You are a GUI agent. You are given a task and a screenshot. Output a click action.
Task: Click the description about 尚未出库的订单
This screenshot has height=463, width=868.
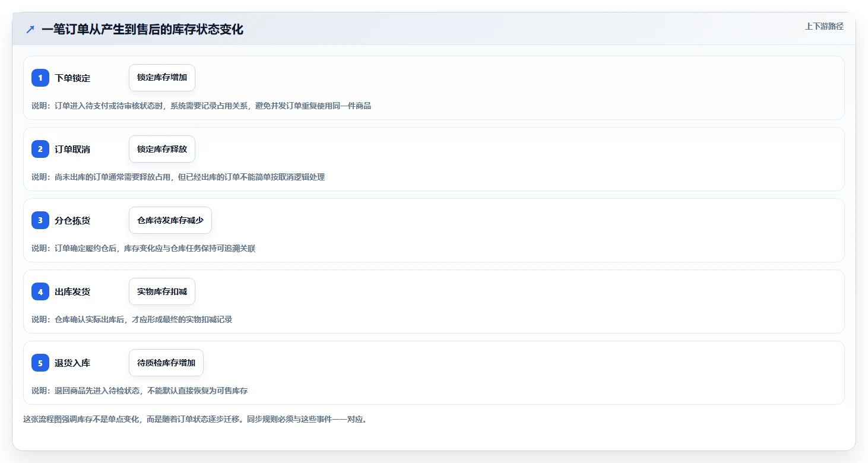[x=178, y=177]
